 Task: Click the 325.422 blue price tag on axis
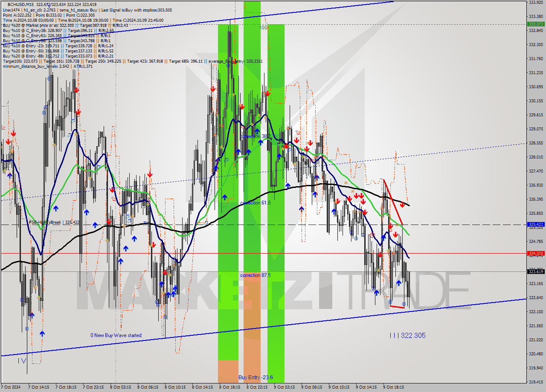[x=535, y=224]
